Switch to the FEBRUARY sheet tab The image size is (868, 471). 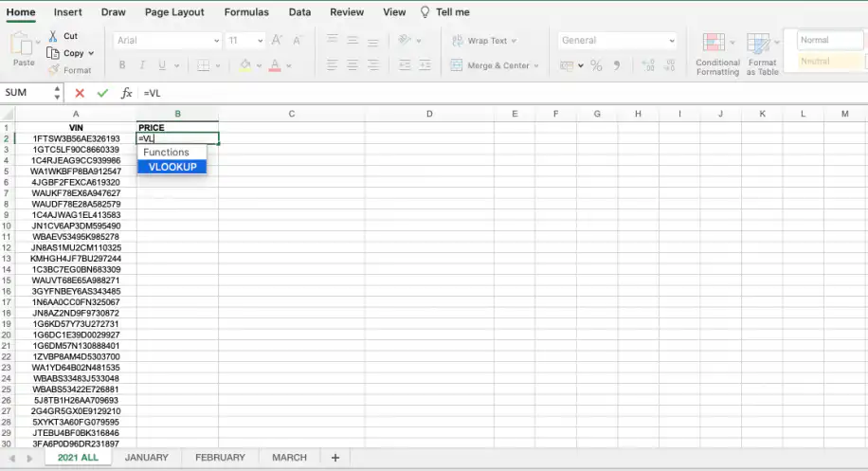pos(220,458)
